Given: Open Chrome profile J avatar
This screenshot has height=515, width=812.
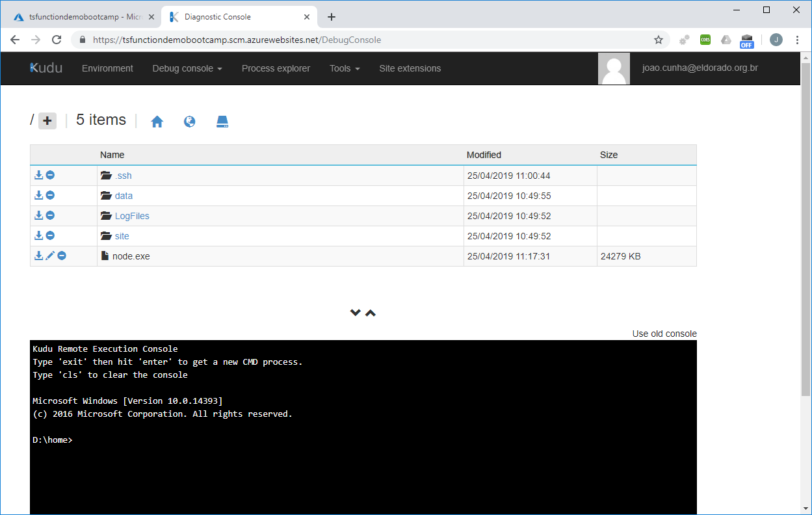Looking at the screenshot, I should pos(776,40).
